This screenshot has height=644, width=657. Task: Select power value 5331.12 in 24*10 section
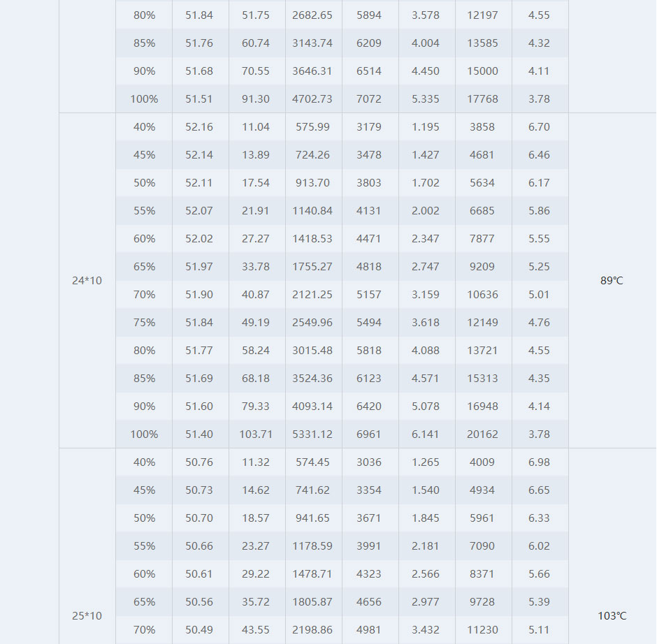[312, 434]
